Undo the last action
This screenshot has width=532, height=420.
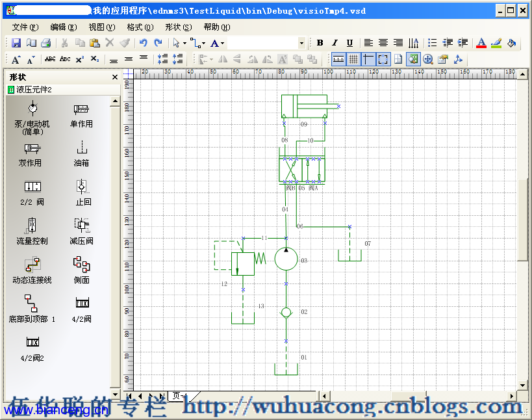coord(143,43)
